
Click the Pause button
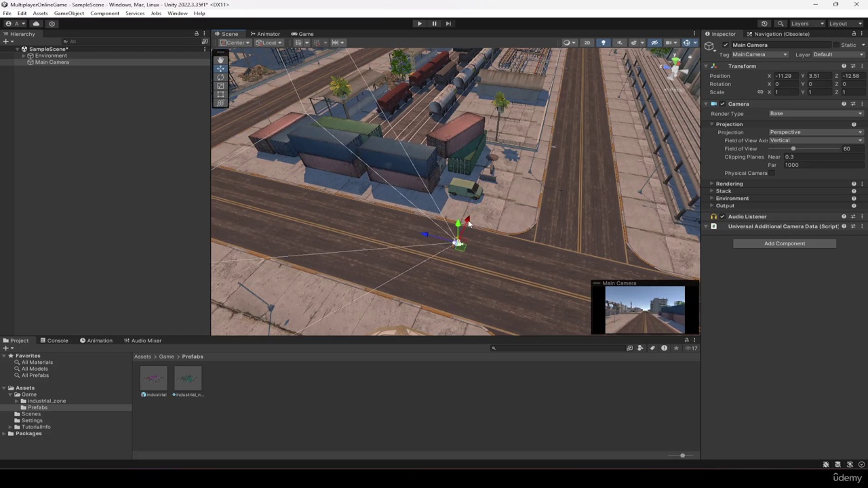[434, 23]
